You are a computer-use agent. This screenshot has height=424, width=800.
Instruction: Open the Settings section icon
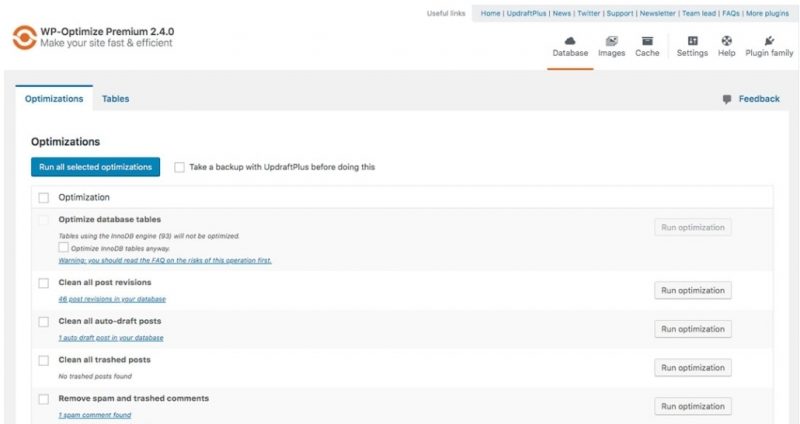692,41
